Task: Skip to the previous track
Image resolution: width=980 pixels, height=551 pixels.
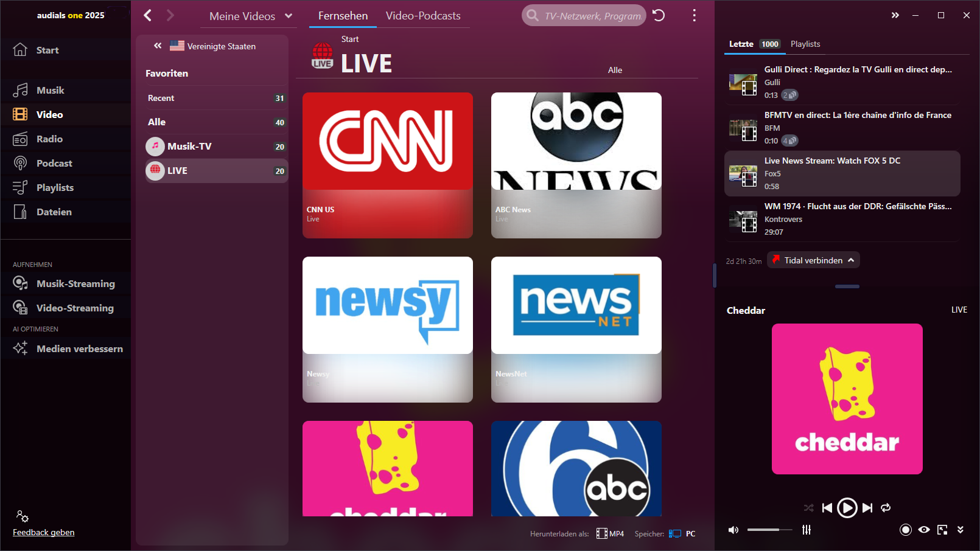Action: click(x=827, y=508)
